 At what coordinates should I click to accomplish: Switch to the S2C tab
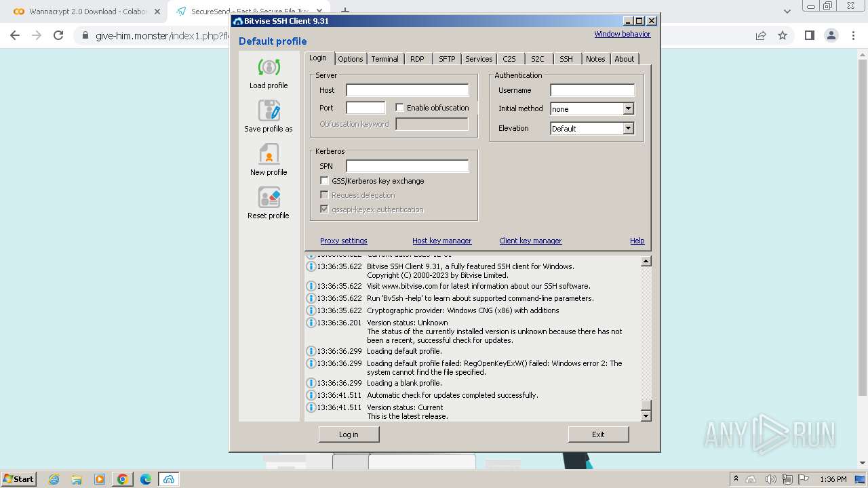point(537,59)
